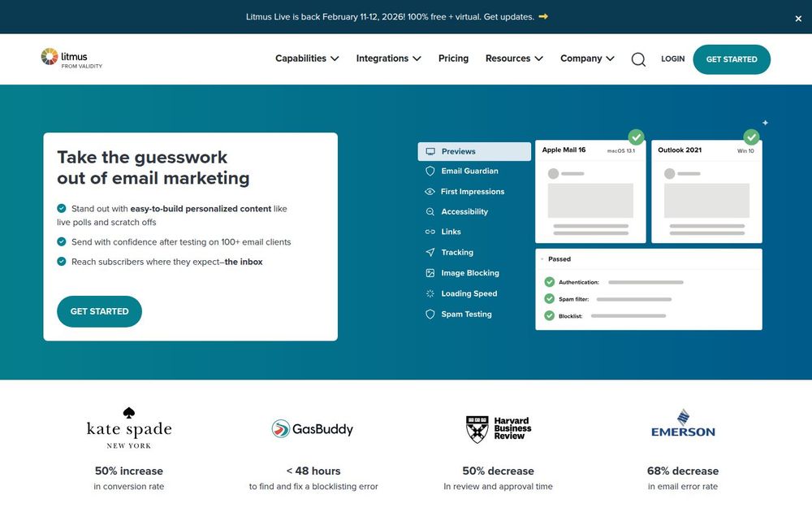The width and height of the screenshot is (812, 508).
Task: Click 'in conversion rate' caption
Action: pos(129,486)
